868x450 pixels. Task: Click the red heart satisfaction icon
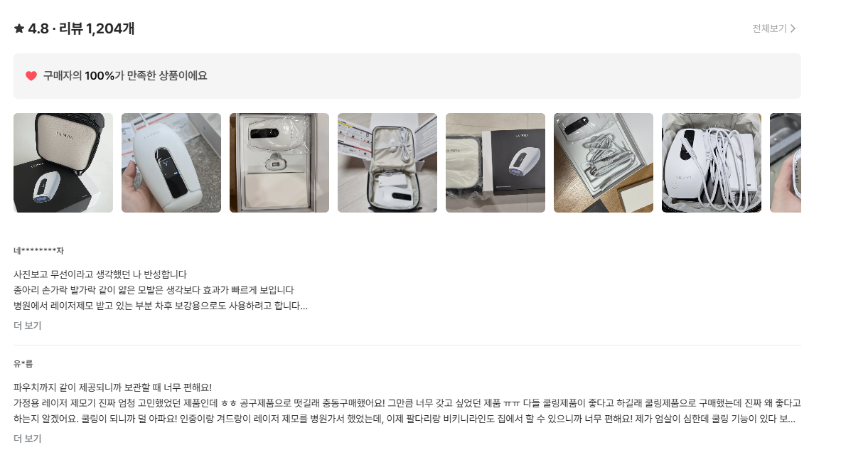point(31,76)
